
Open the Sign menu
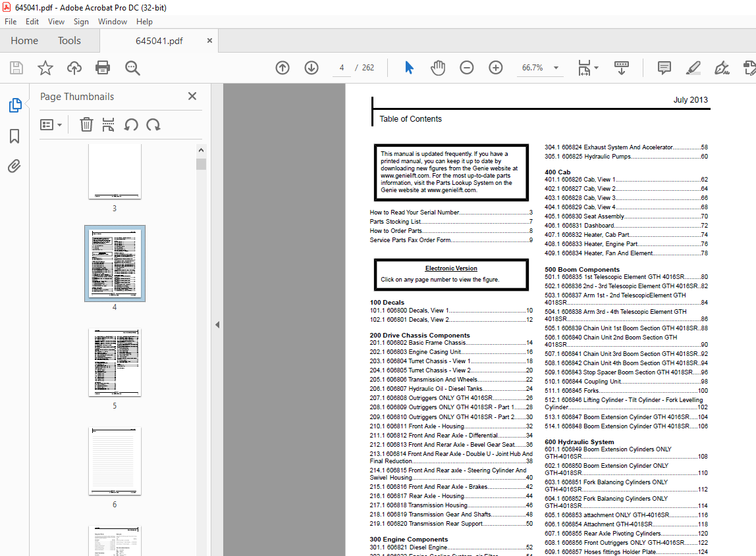[81, 22]
